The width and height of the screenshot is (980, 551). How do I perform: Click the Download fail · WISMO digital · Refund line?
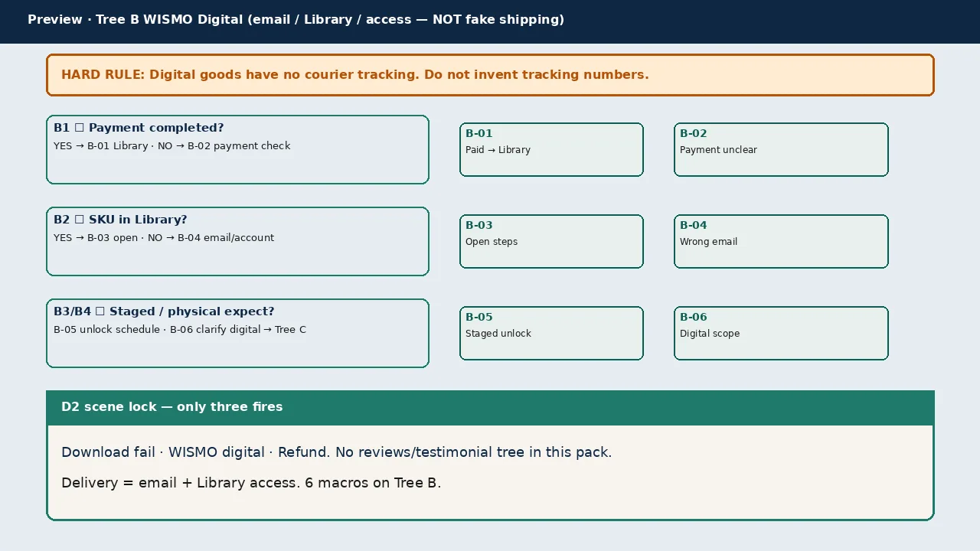click(337, 452)
